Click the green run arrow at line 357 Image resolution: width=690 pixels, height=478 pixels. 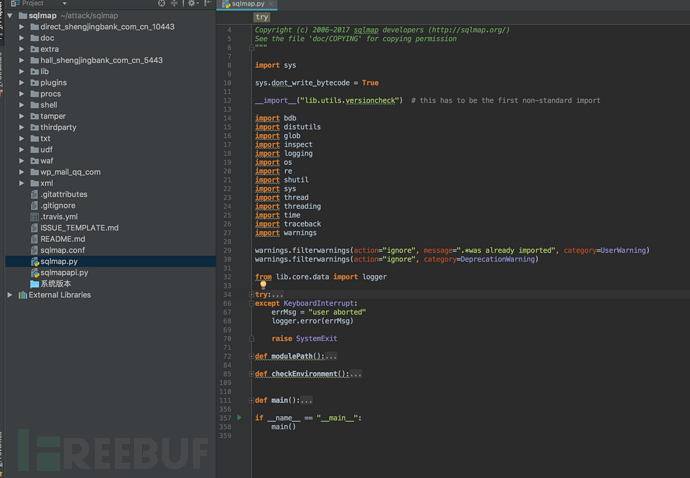[239, 418]
